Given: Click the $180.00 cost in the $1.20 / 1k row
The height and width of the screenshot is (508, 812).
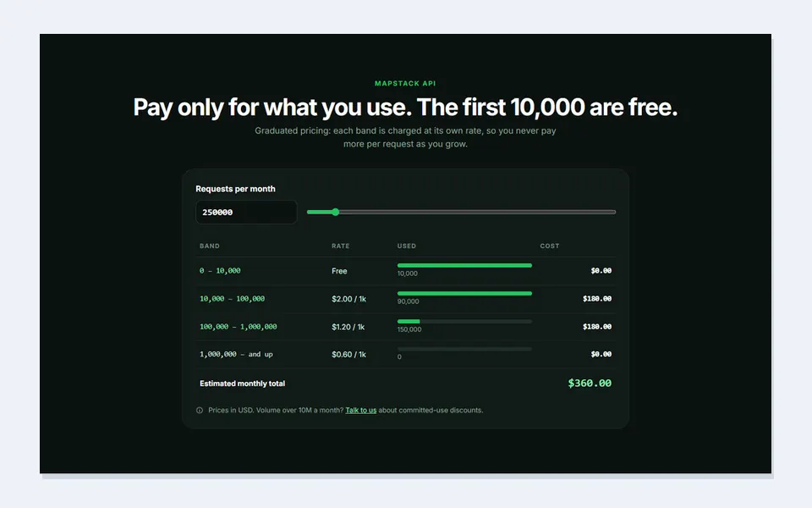Looking at the screenshot, I should click(x=597, y=327).
